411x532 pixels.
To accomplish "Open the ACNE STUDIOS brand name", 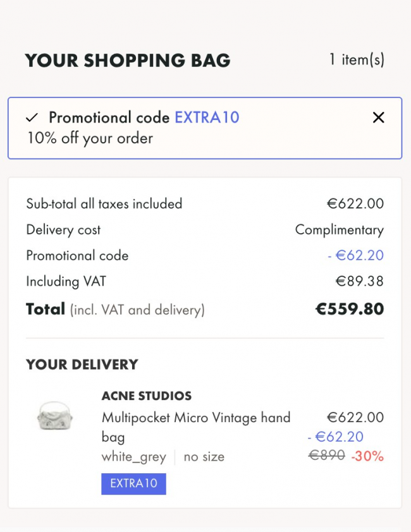I will pos(147,396).
